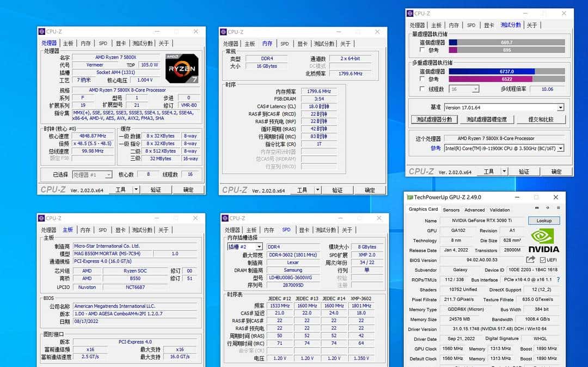
Task: Click the BIOS export/save icon in GPU-Z
Action: (530, 259)
